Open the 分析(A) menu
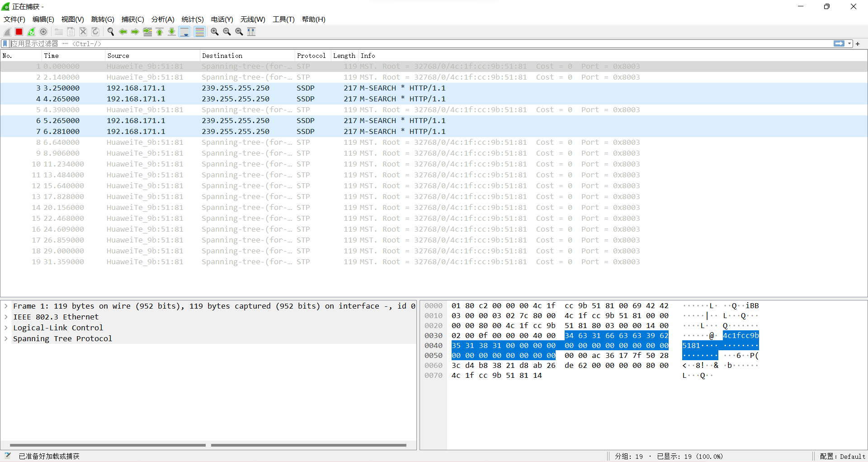This screenshot has height=462, width=868. tap(163, 19)
